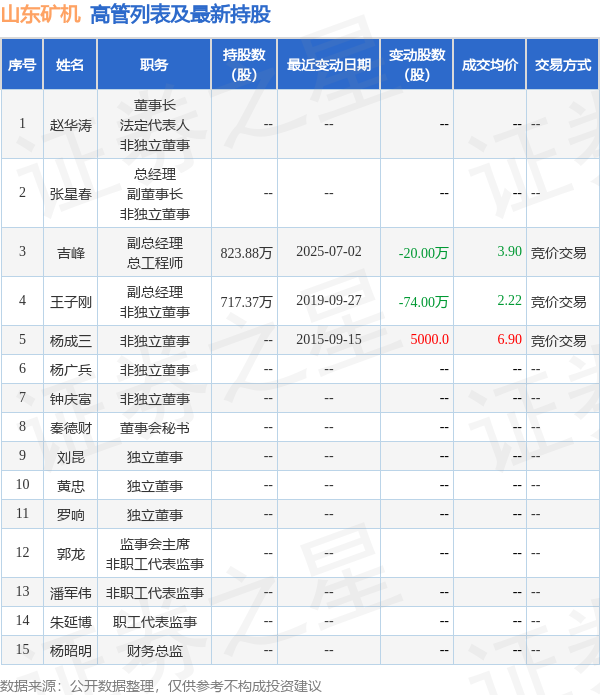Viewport: 600px width, 695px height.
Task: Select the name 杨广兵
Action: [x=70, y=370]
